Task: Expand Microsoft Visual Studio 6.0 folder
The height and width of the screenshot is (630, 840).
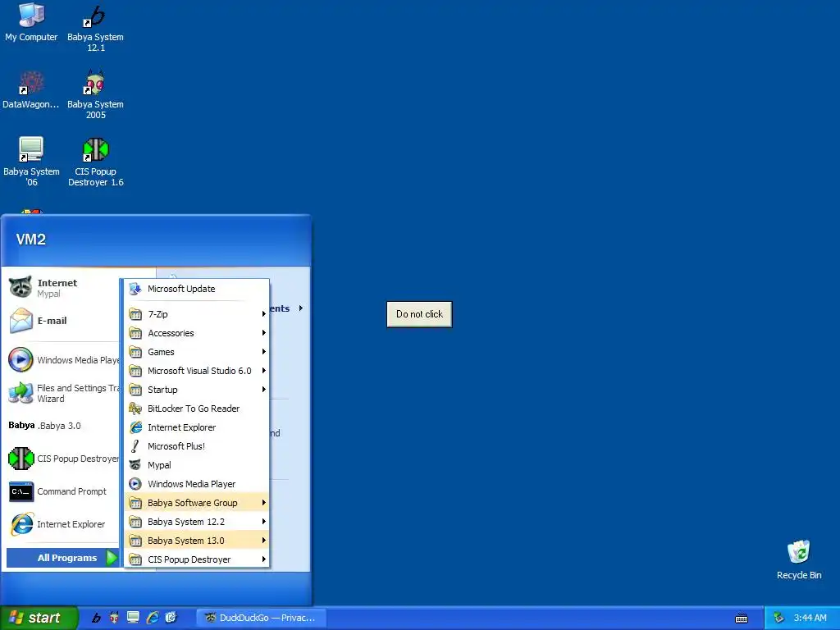Action: pyautogui.click(x=197, y=371)
